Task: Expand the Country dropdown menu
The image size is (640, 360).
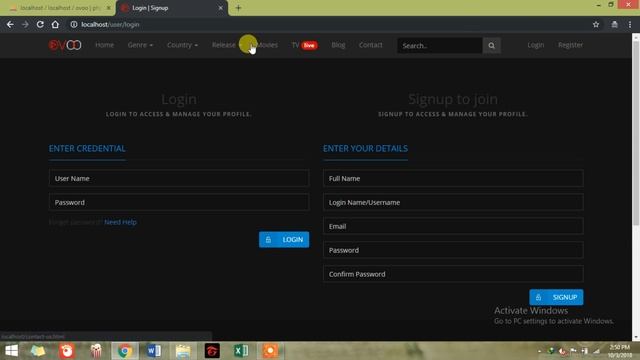Action: (x=182, y=45)
